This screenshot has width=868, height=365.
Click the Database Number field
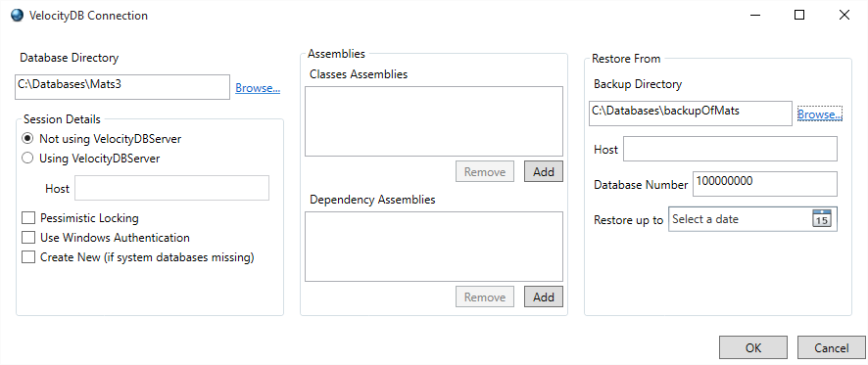click(765, 184)
